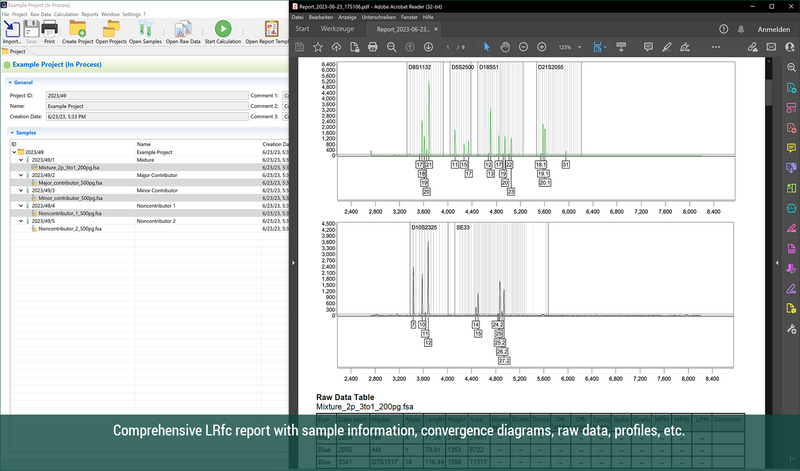Viewport: 800px width, 471px height.
Task: Collapse the 2023/49/4 sample node
Action: (21, 206)
